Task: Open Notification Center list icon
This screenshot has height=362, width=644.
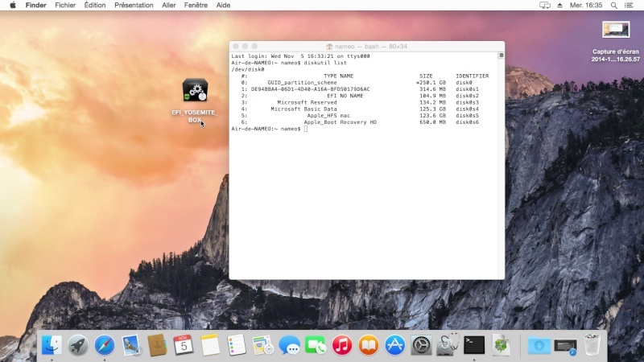Action: [x=629, y=6]
